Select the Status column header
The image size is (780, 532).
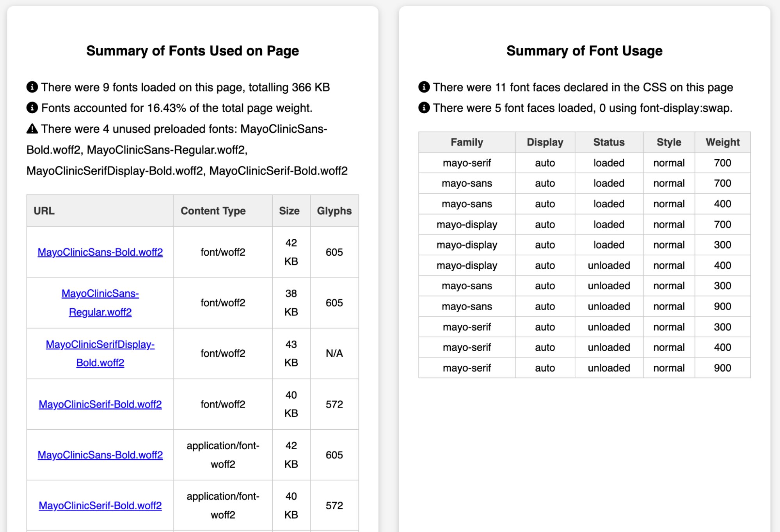(608, 142)
